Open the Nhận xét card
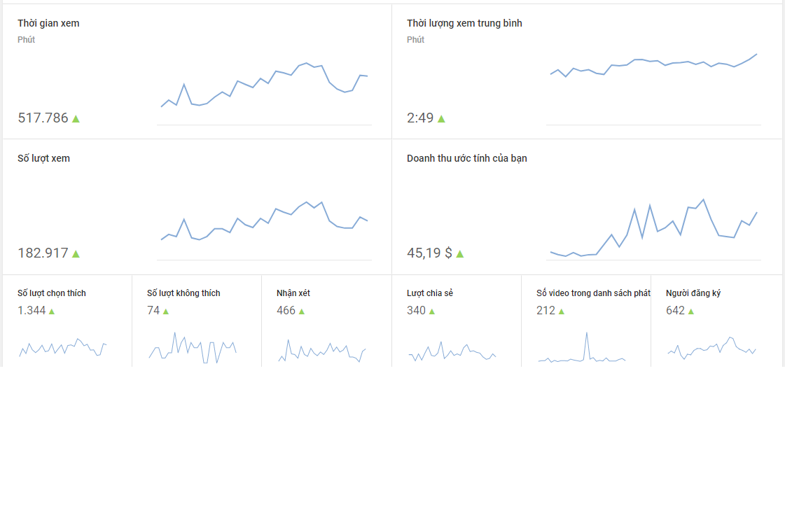The height and width of the screenshot is (532, 785). [x=293, y=293]
